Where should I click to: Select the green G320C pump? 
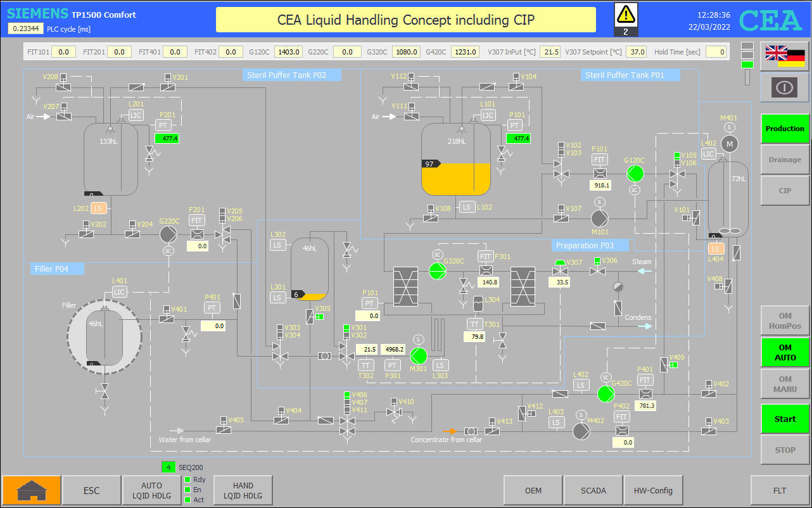[x=437, y=270]
